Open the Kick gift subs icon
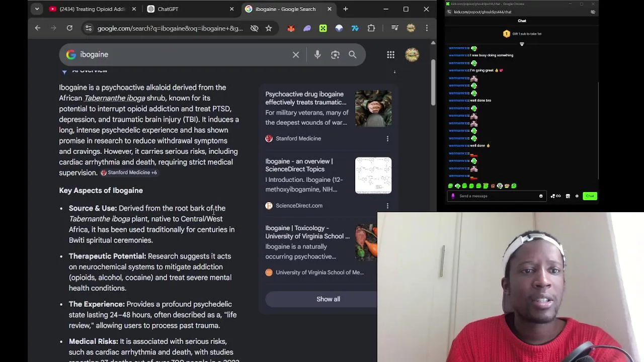 point(555,196)
